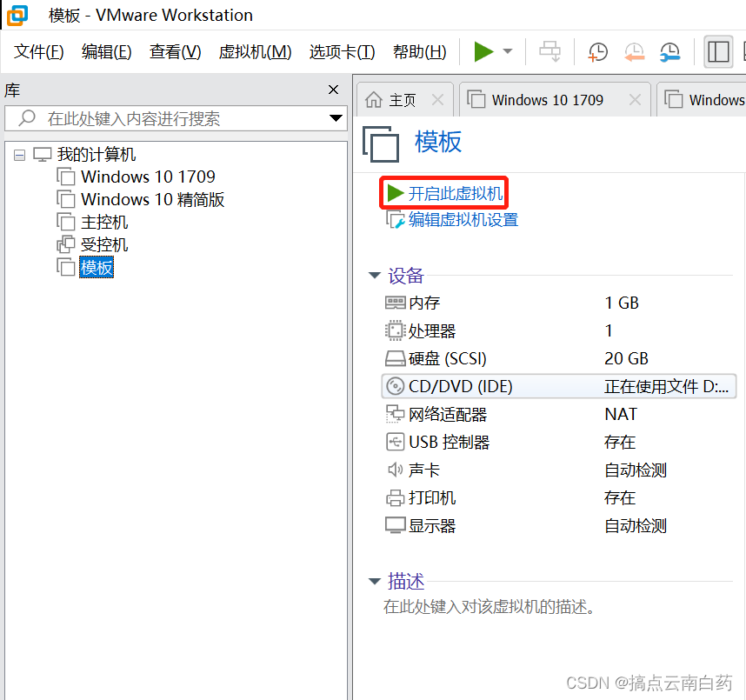Click the green play icon beside 开启此虚拟机
The width and height of the screenshot is (746, 700).
(395, 193)
